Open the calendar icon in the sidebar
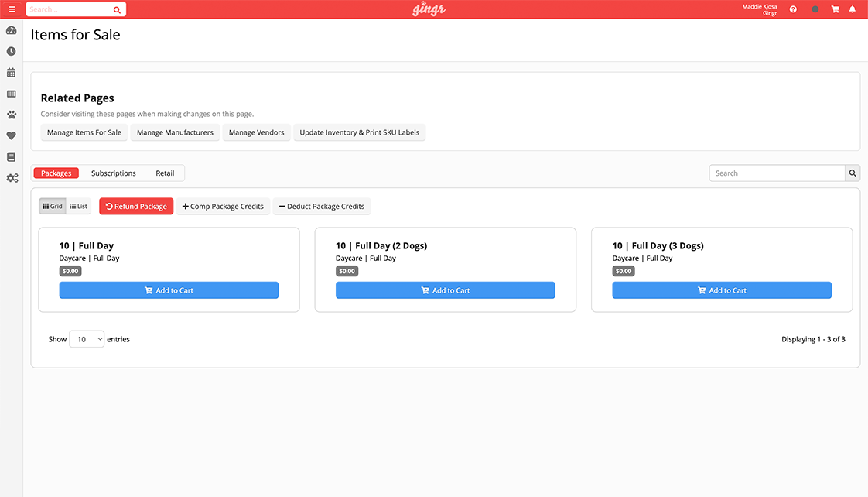Image resolution: width=868 pixels, height=497 pixels. (12, 72)
